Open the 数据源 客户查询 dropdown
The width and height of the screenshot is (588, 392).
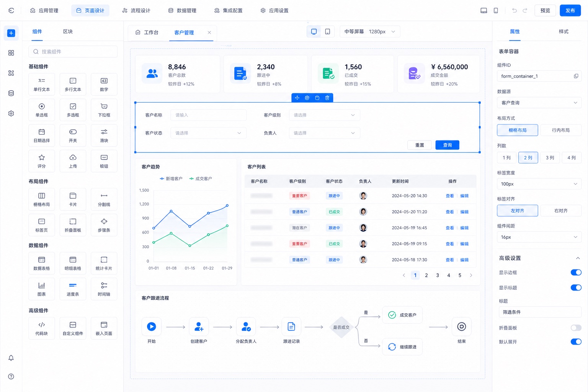pos(539,103)
